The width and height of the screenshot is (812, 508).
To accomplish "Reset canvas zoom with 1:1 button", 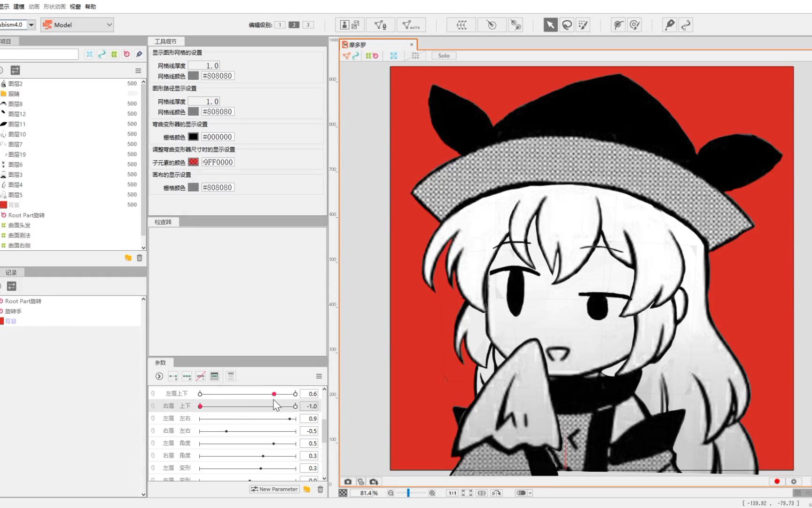I will click(x=452, y=493).
